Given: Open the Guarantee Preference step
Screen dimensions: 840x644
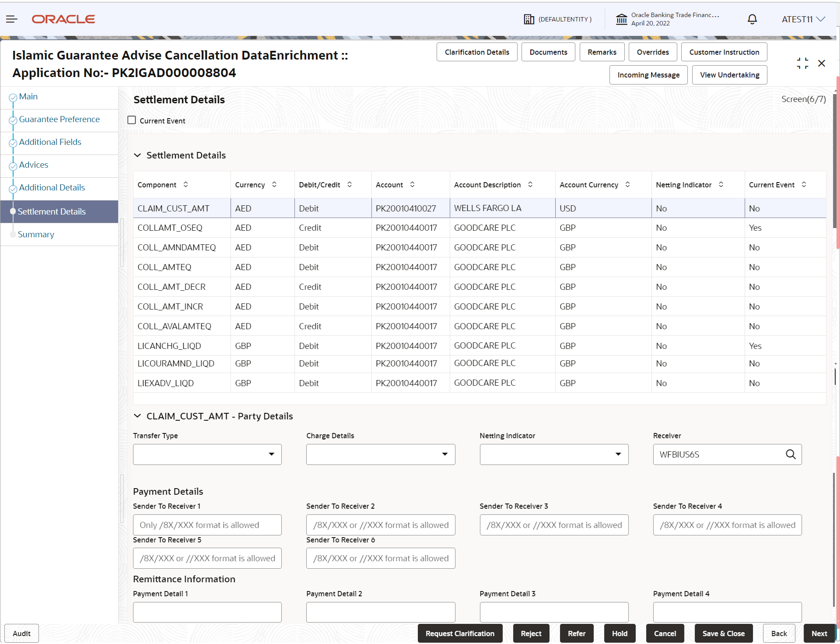Looking at the screenshot, I should 59,120.
